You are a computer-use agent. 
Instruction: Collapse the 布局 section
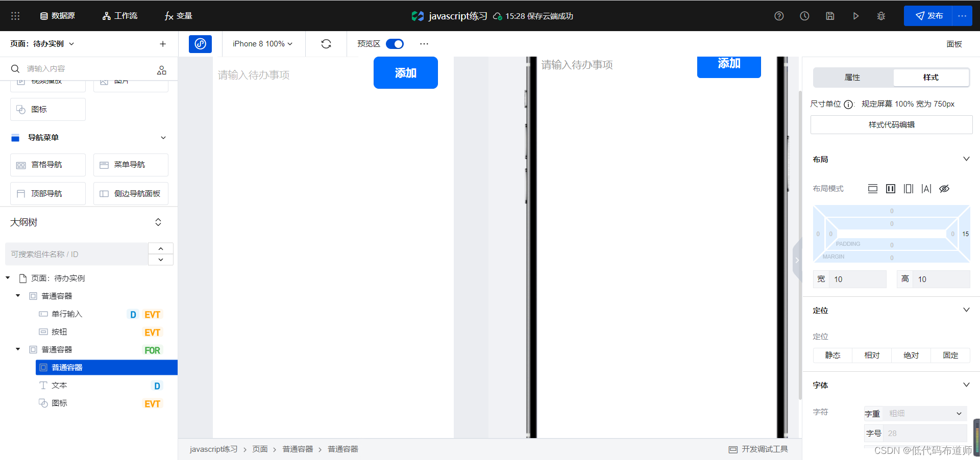point(966,159)
